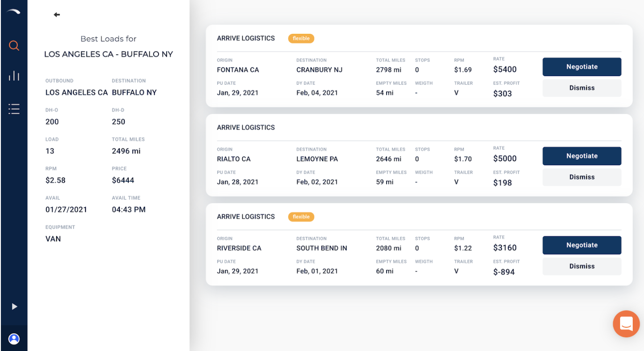This screenshot has width=644, height=351.
Task: Click flexible tag on Fontana load
Action: click(301, 38)
